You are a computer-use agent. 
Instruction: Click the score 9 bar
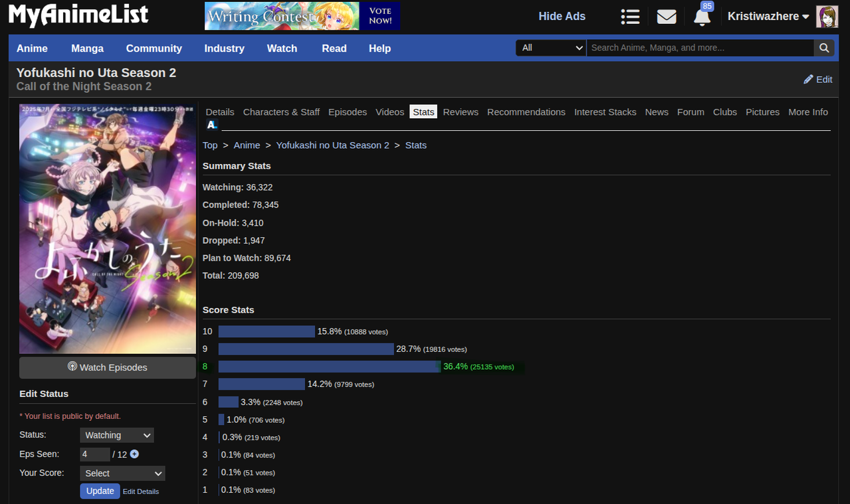pos(306,349)
